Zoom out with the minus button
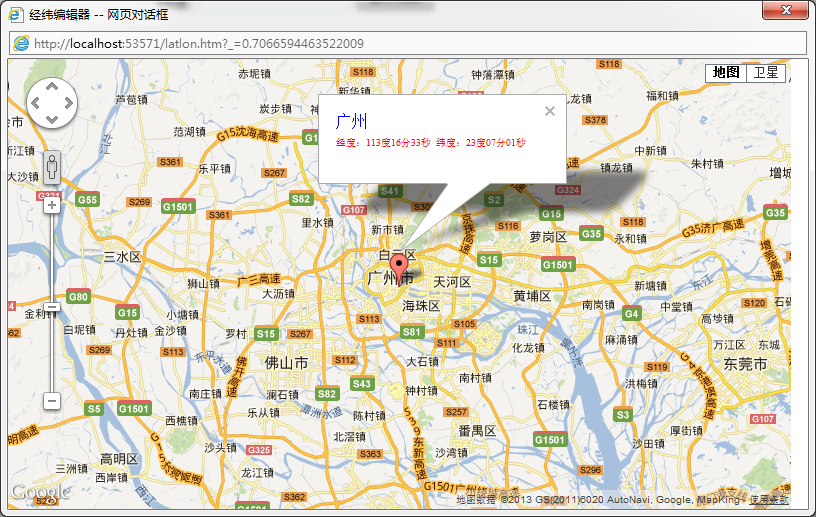The image size is (816, 517). pyautogui.click(x=52, y=401)
